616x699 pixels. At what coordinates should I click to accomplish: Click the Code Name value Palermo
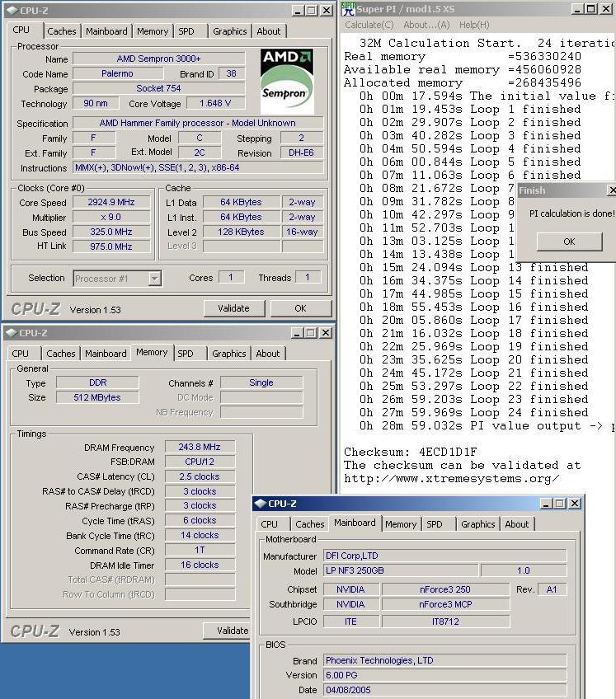tap(117, 73)
